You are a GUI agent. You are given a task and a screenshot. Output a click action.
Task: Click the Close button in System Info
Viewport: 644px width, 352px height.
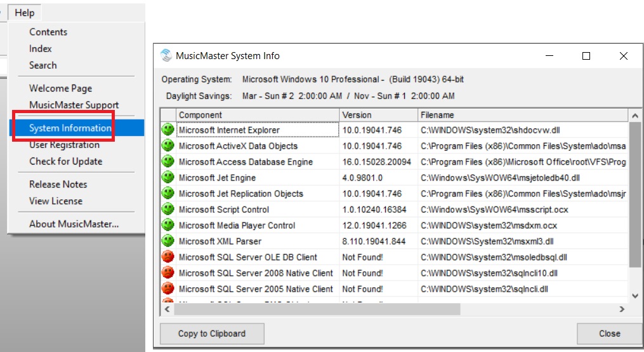click(610, 334)
